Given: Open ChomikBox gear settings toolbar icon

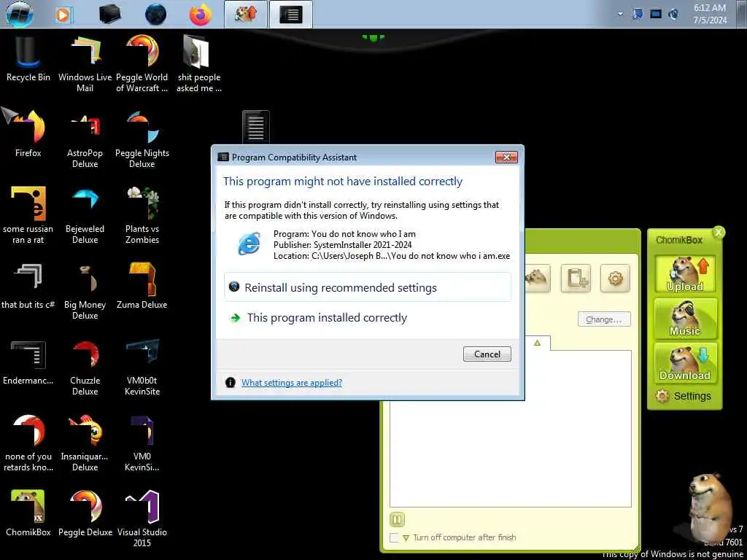Looking at the screenshot, I should 616,278.
